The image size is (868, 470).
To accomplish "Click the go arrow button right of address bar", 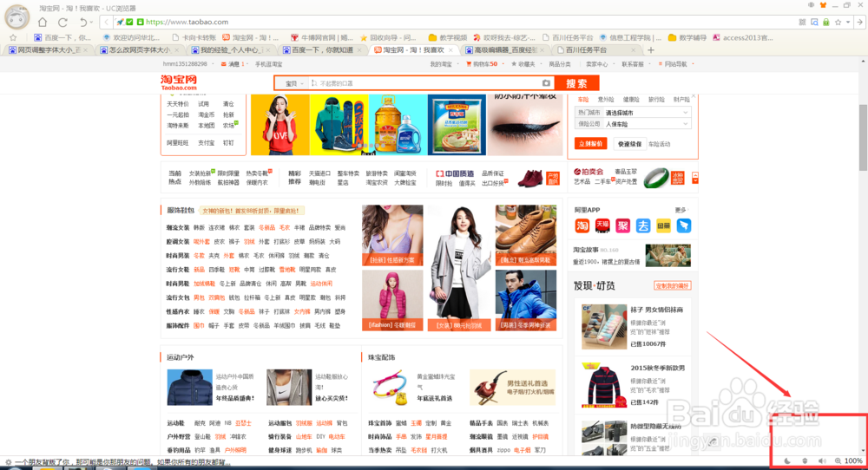I will (859, 23).
